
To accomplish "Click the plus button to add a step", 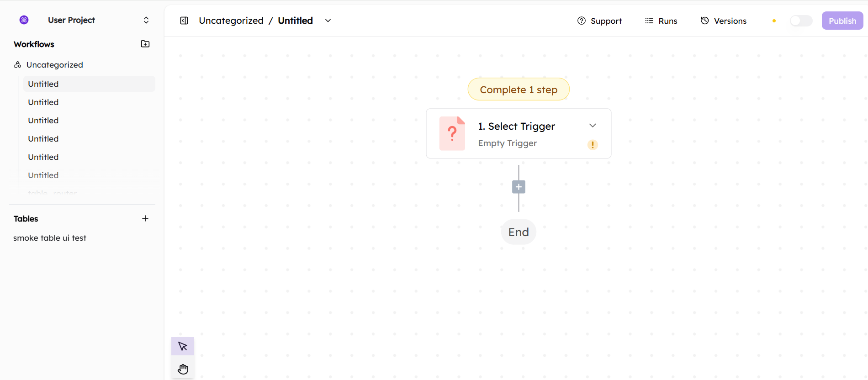I will click(x=519, y=187).
